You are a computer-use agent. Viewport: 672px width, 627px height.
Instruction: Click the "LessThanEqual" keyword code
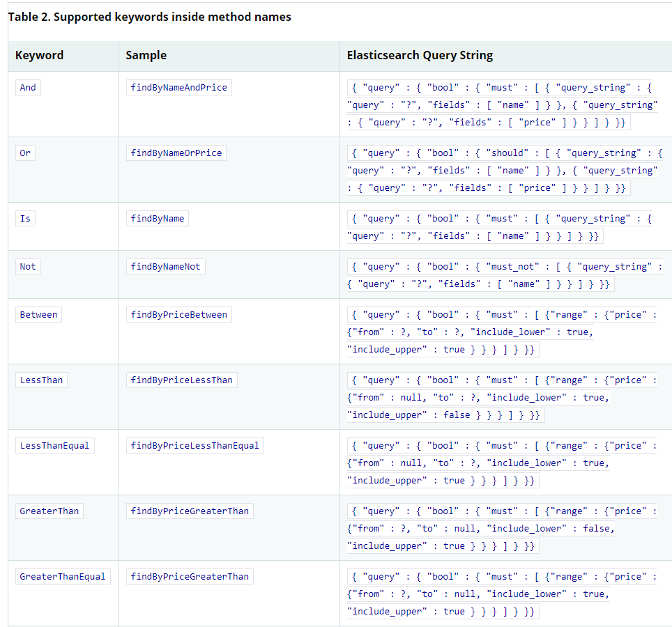54,445
